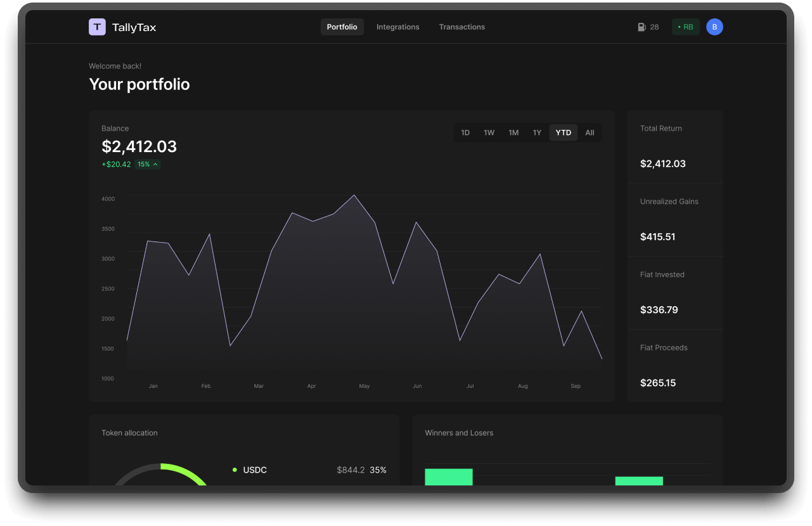
Task: Go to the Transactions tab
Action: 461,27
